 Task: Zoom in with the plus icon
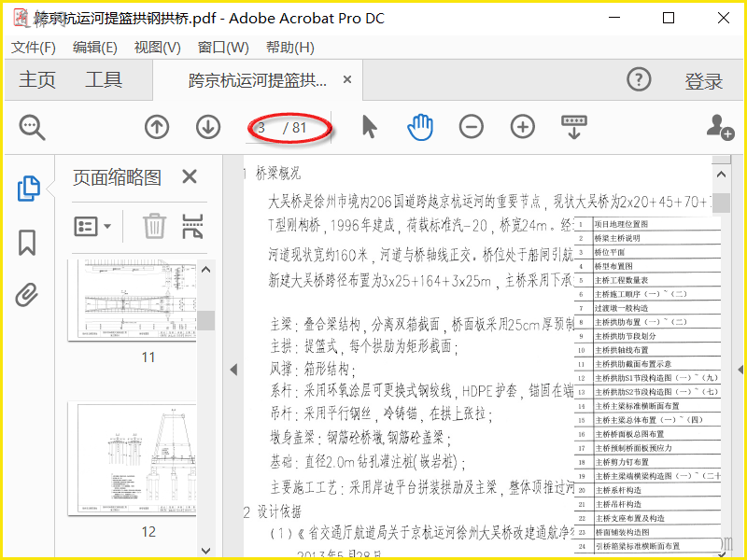point(523,127)
